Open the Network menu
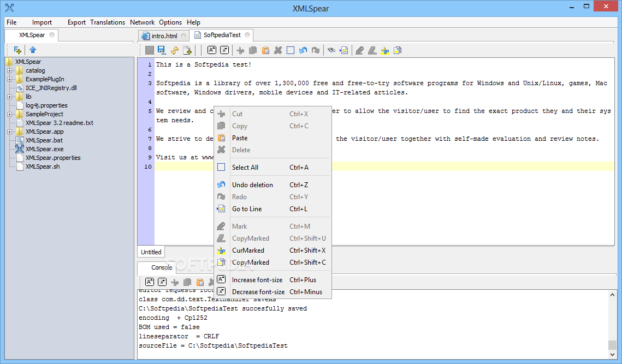 [142, 22]
